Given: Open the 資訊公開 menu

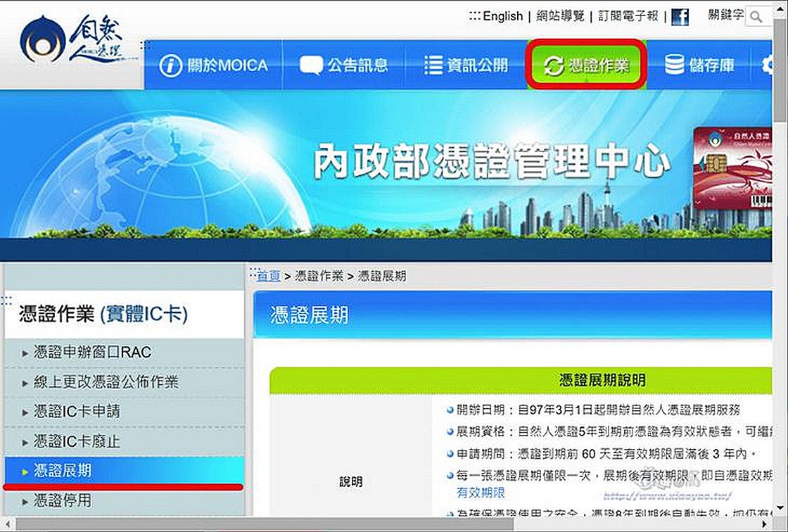Looking at the screenshot, I should [465, 65].
